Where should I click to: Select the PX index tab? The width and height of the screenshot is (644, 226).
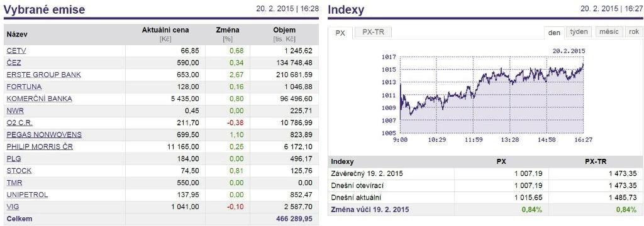pos(340,33)
